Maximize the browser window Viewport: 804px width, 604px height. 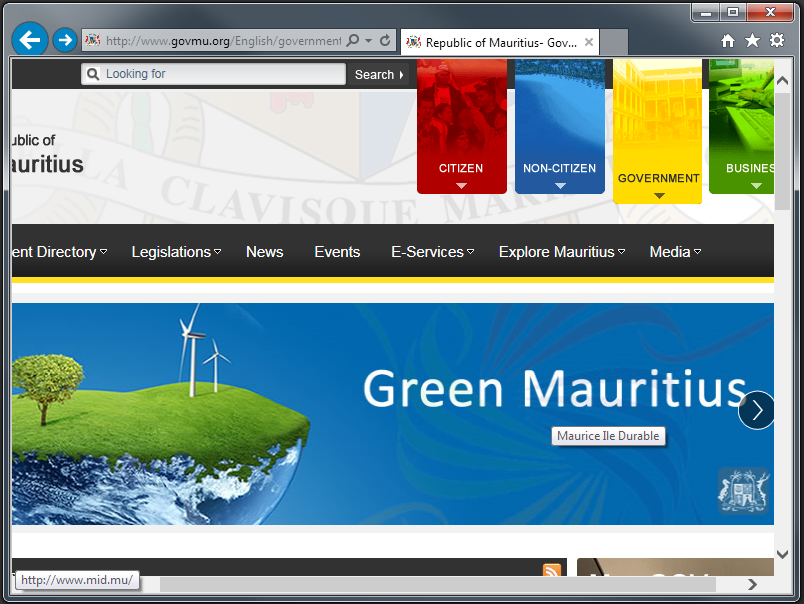733,12
